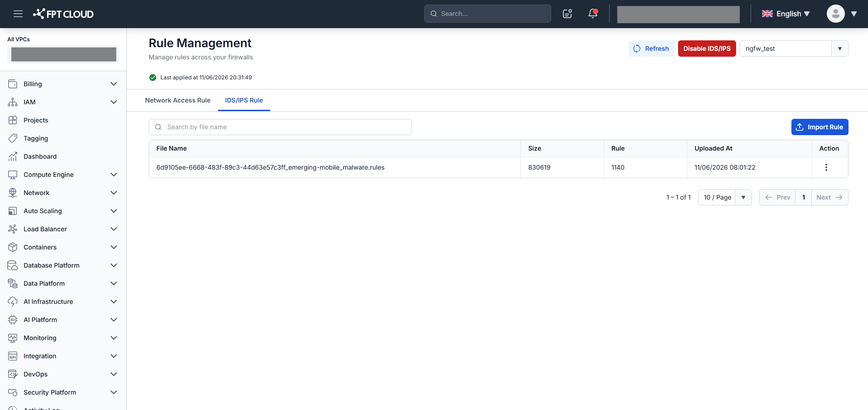Click the Import Rule button
Viewport: 868px width, 410px height.
[820, 127]
